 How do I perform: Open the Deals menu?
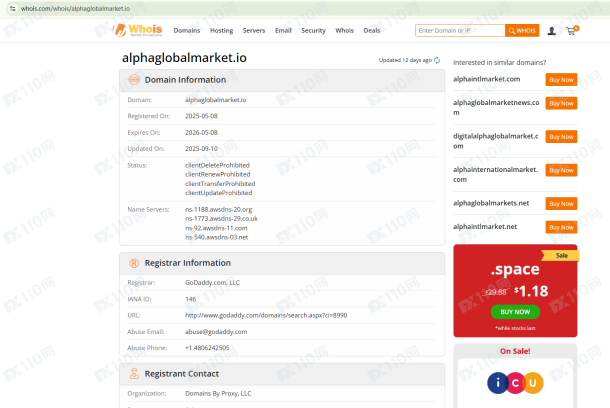coord(372,30)
